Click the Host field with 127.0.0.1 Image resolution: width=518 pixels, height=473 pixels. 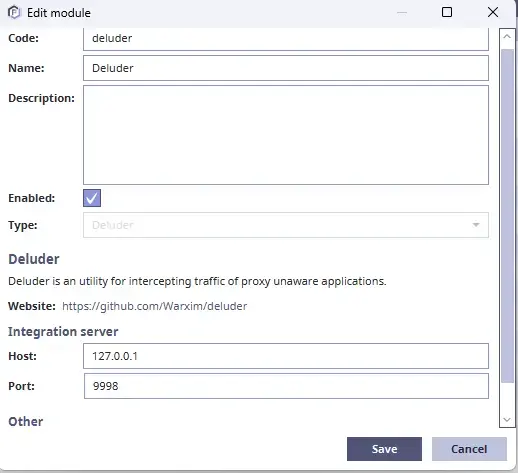(286, 356)
